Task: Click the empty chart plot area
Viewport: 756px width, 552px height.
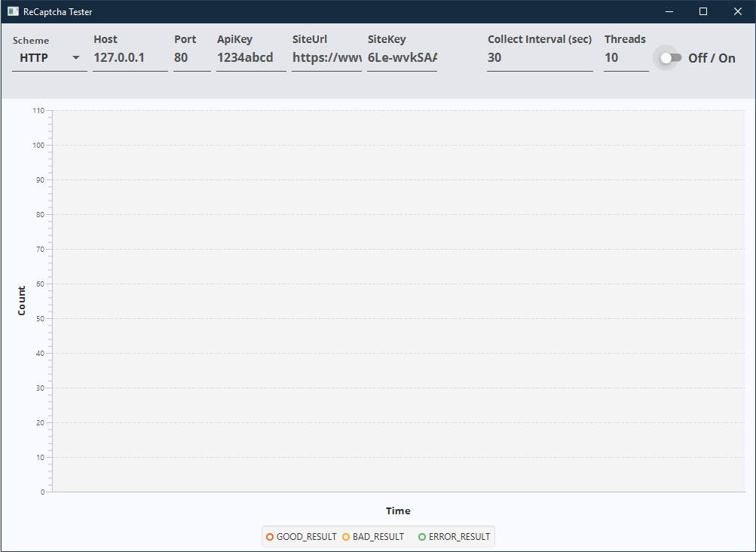Action: [398, 302]
